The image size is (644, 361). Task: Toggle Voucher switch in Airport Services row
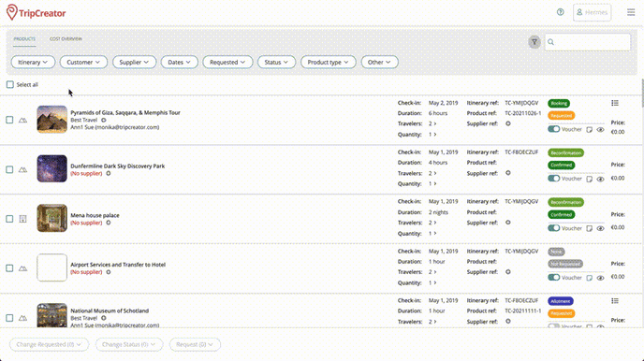tap(553, 278)
